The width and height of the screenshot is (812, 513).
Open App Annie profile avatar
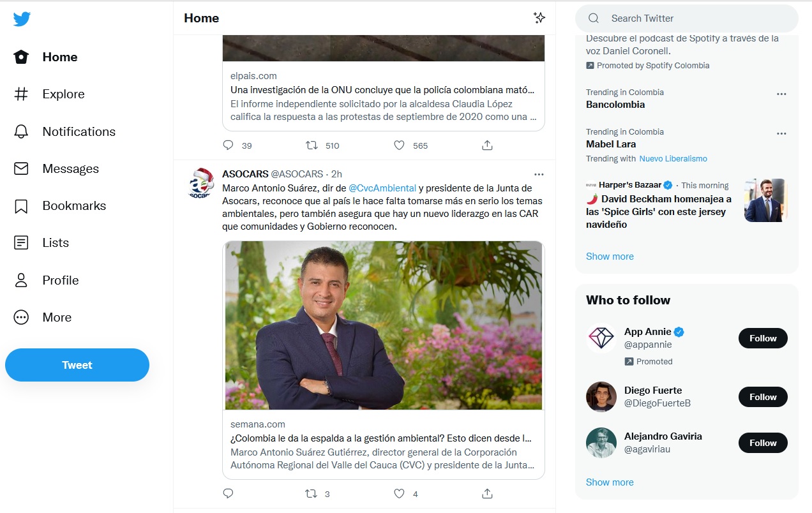(601, 338)
